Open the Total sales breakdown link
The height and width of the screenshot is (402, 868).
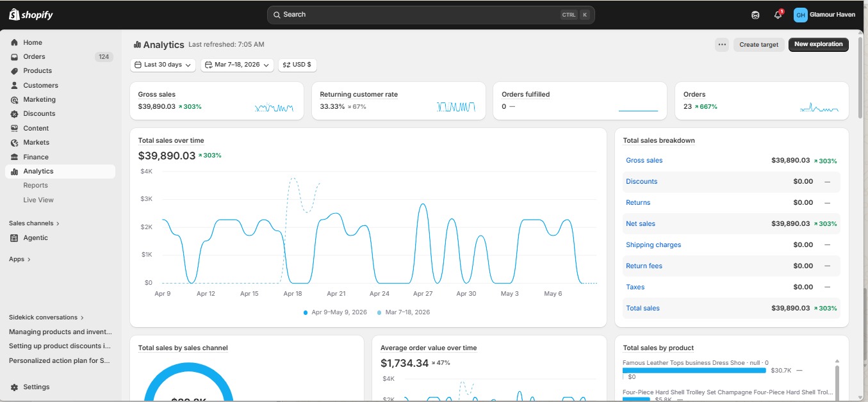pyautogui.click(x=643, y=309)
